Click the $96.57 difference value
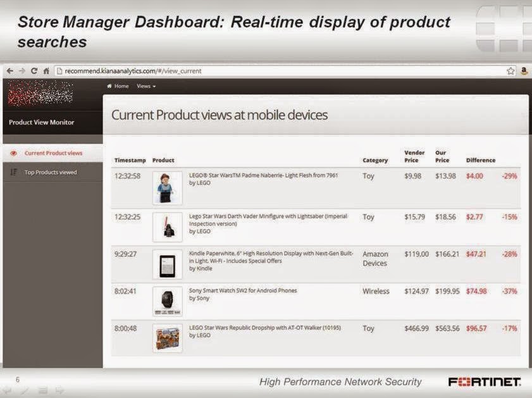532x398 pixels. click(476, 328)
